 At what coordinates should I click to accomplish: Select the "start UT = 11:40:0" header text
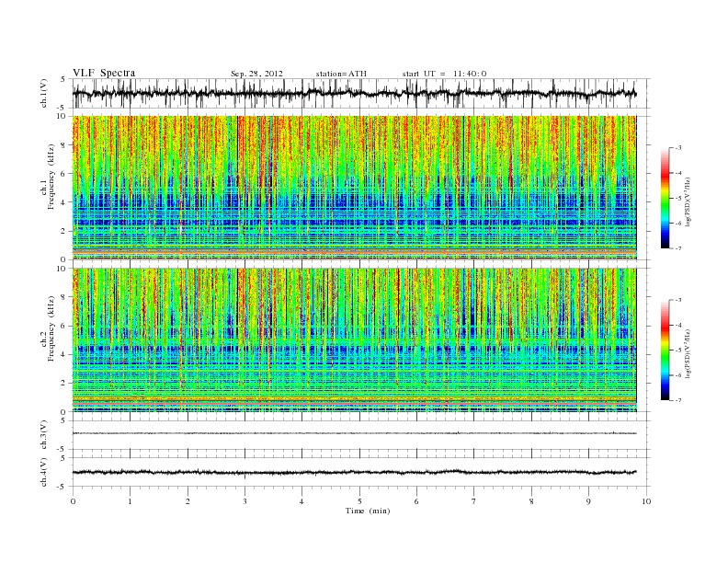tap(444, 74)
